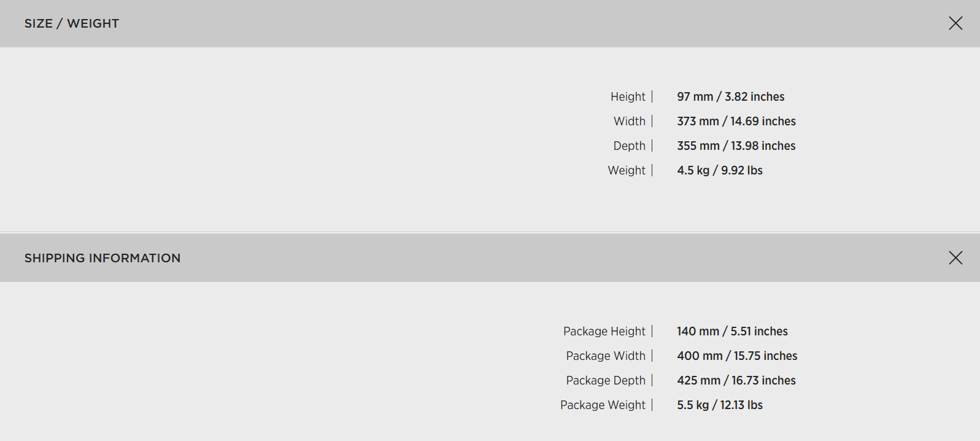
Task: Select the 425 mm / 16.73 inches value
Action: pos(736,380)
